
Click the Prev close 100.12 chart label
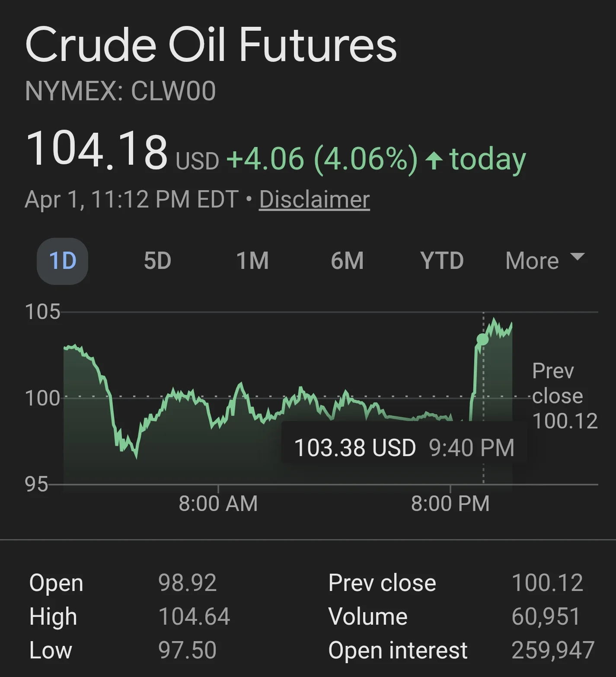564,396
